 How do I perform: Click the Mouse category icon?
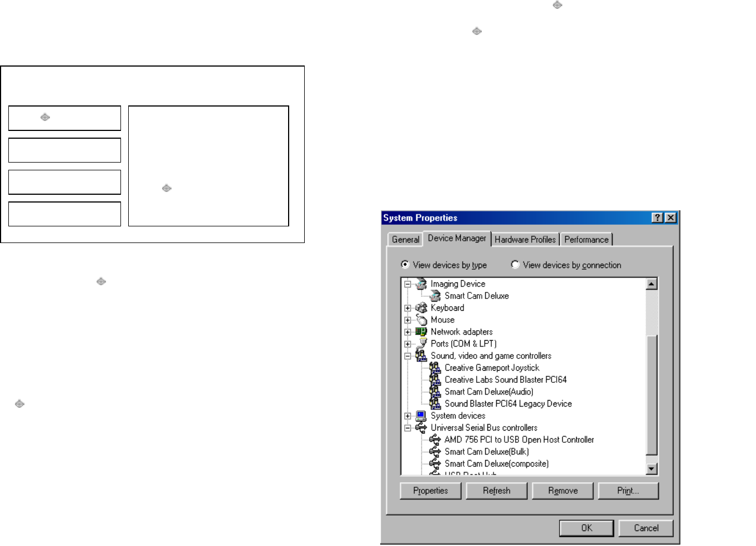point(421,320)
